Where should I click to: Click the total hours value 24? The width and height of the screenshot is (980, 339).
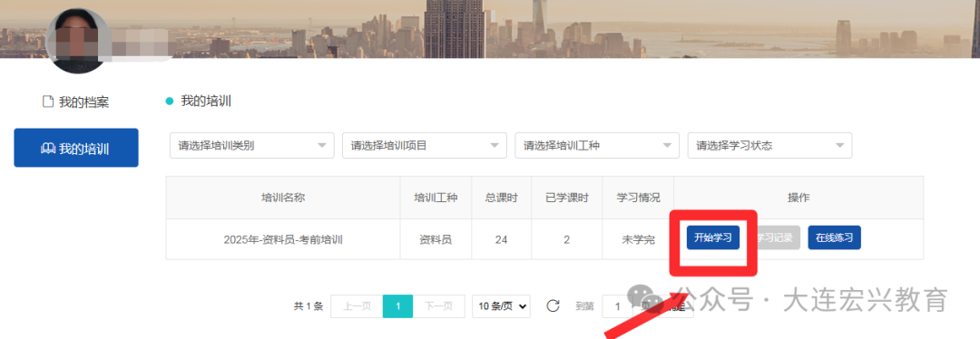[501, 238]
